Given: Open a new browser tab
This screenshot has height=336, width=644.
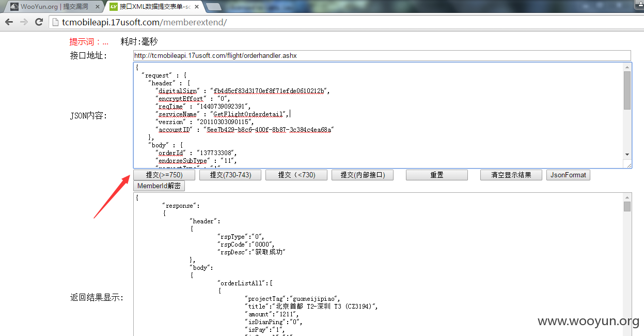Looking at the screenshot, I should pos(213,7).
